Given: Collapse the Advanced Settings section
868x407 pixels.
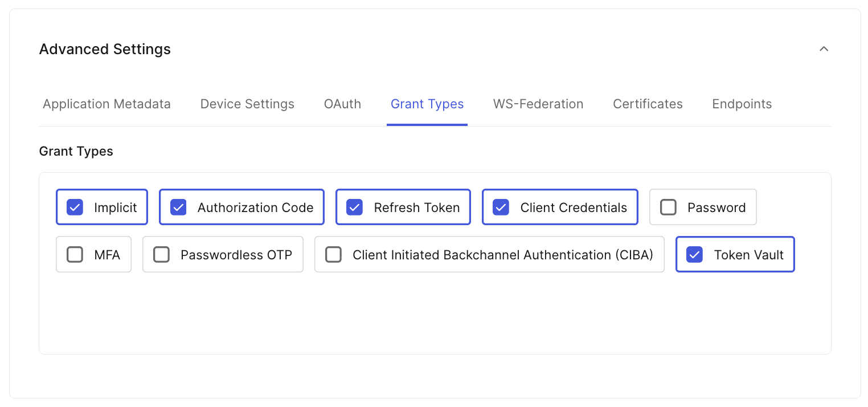Looking at the screenshot, I should point(824,49).
